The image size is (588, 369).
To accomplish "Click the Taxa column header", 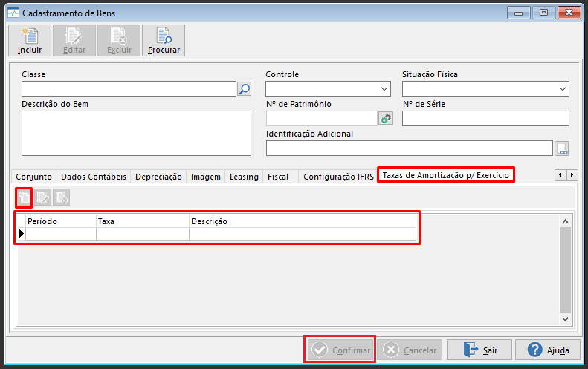I will point(143,221).
